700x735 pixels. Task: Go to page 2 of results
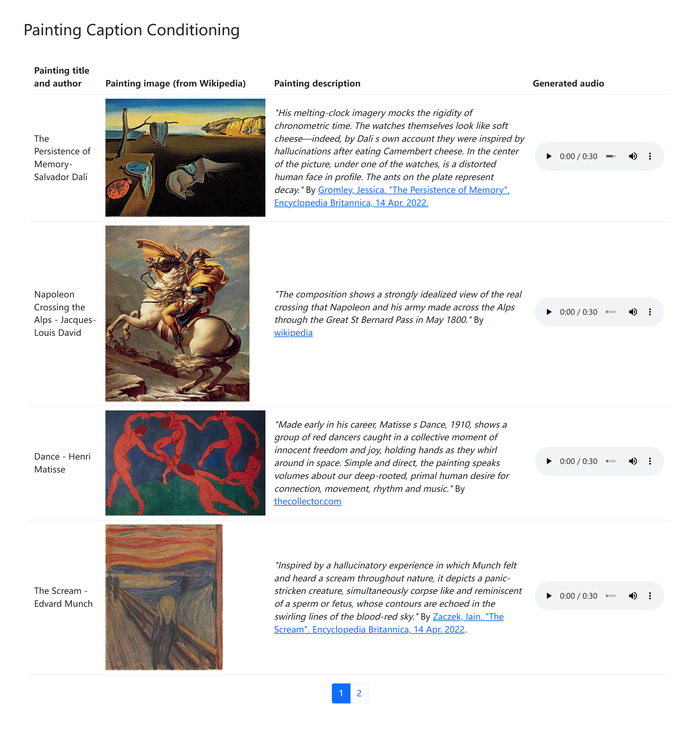pos(359,693)
